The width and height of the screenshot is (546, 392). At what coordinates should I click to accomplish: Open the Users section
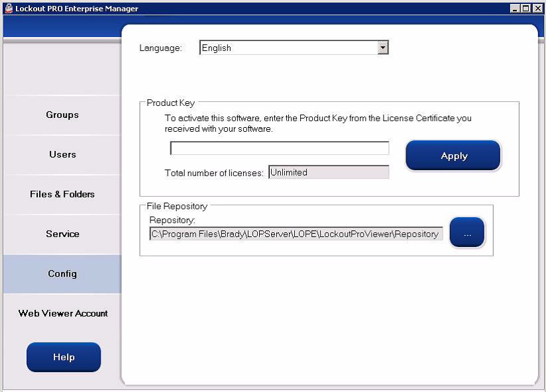coord(62,154)
